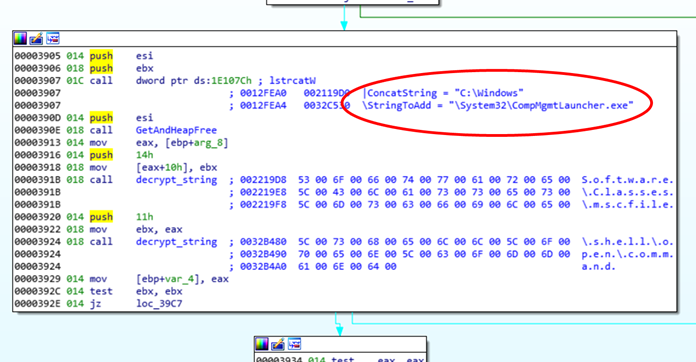
Task: Click the ConcatString C:\Windows comment
Action: (x=443, y=93)
